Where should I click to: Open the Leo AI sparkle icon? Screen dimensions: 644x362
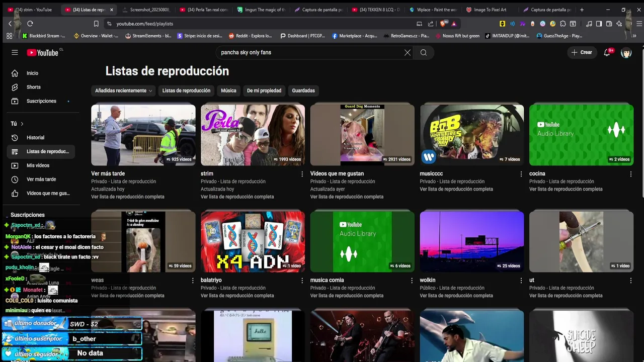point(619,24)
